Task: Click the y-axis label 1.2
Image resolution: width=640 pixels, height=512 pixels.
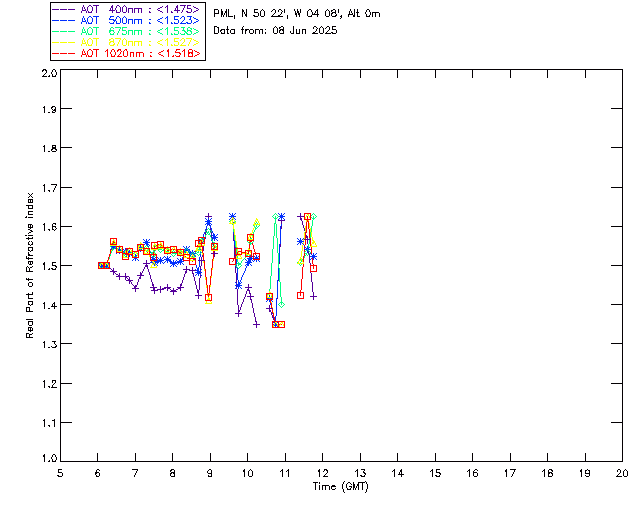Action: [x=49, y=384]
